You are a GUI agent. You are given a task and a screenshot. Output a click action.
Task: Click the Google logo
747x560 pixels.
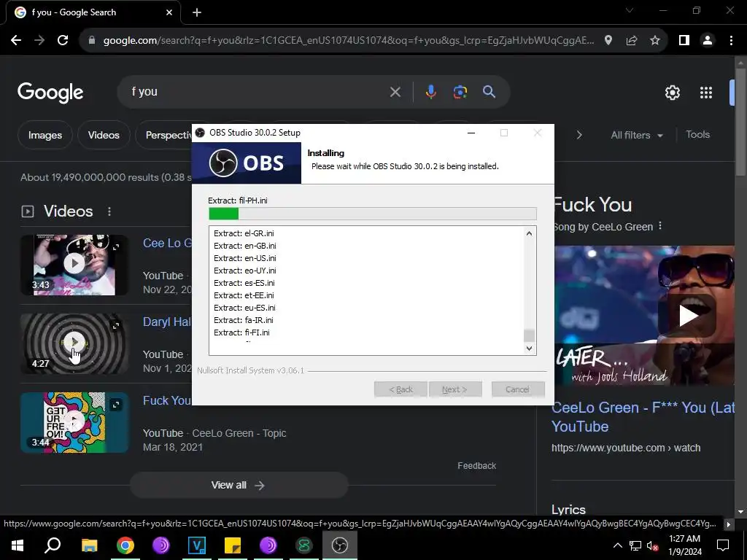tap(50, 93)
